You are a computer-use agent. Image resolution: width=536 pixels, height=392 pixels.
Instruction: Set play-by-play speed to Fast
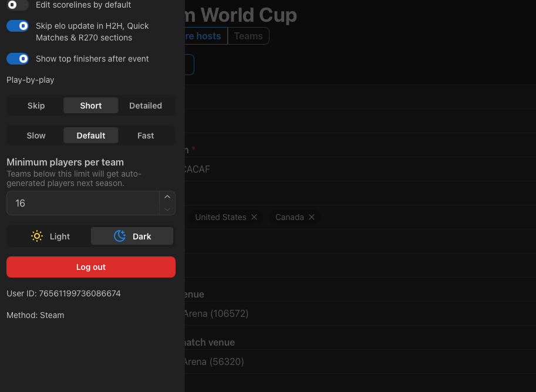(x=146, y=136)
